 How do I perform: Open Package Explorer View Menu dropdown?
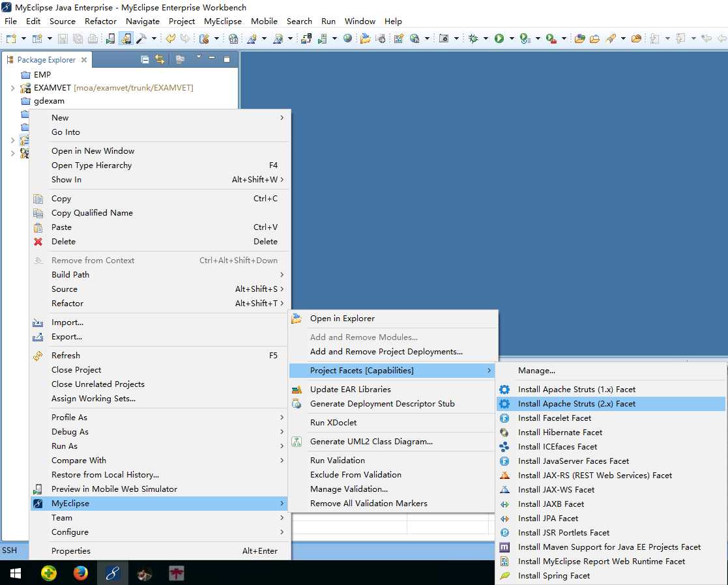[198, 57]
